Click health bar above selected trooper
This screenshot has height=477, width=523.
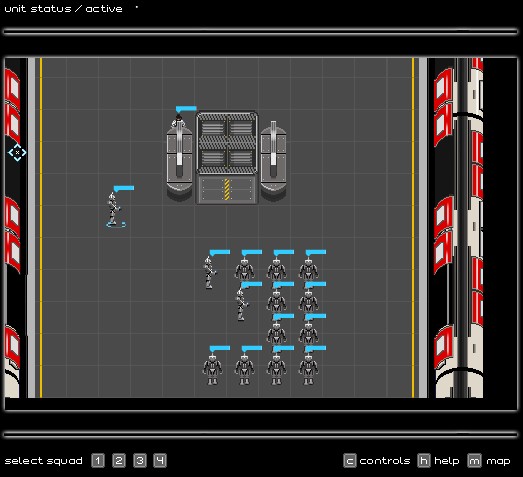click(124, 188)
